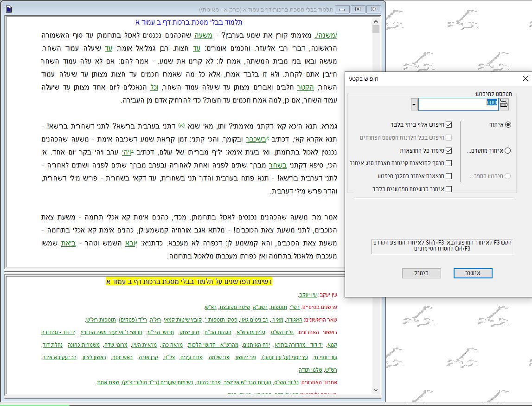Open the חדושי הרי"מ commentary link
The height and width of the screenshot is (406, 532).
pos(160,332)
